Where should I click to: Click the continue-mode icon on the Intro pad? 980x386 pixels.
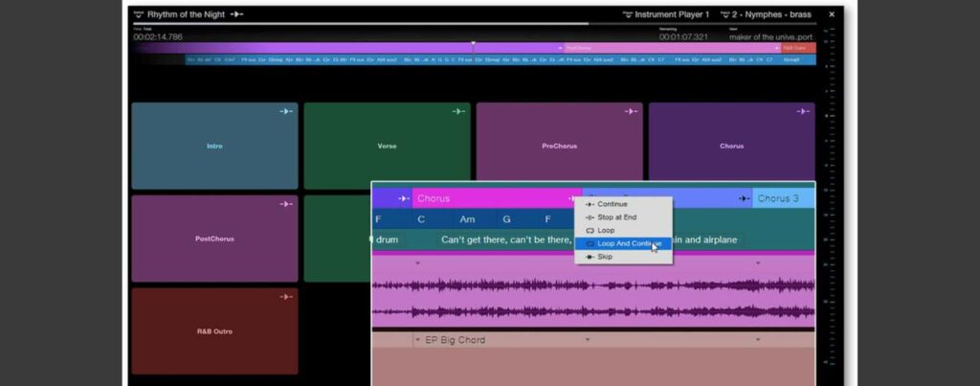pos(286,112)
